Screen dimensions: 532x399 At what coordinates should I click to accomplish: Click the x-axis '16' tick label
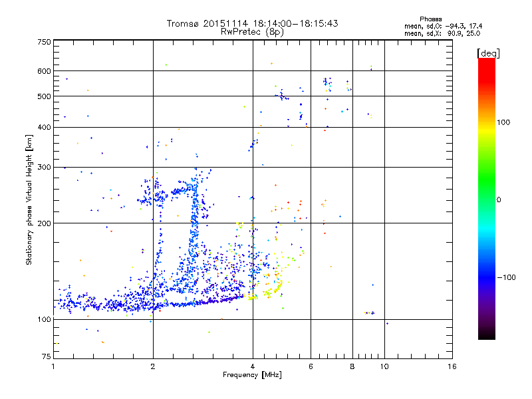[452, 366]
